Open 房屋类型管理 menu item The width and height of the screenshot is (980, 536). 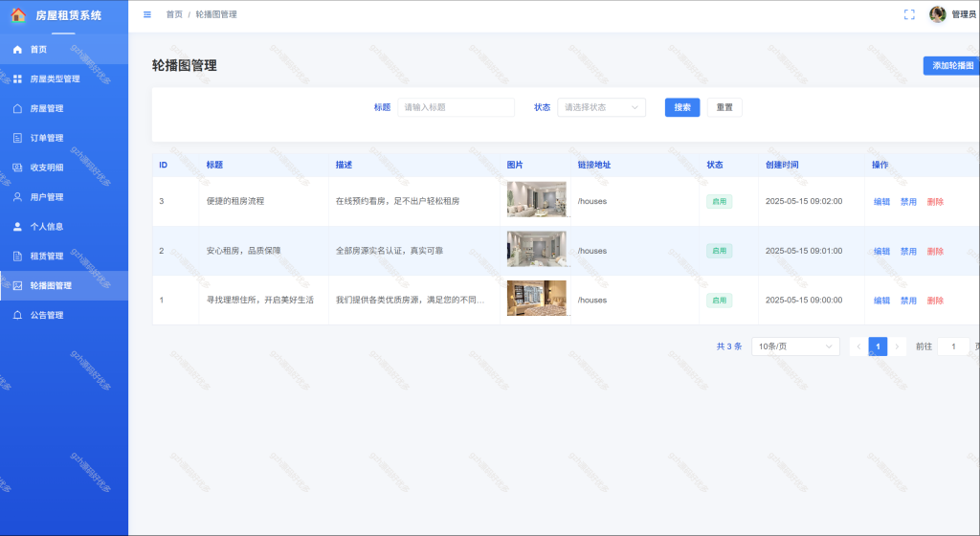pos(64,78)
